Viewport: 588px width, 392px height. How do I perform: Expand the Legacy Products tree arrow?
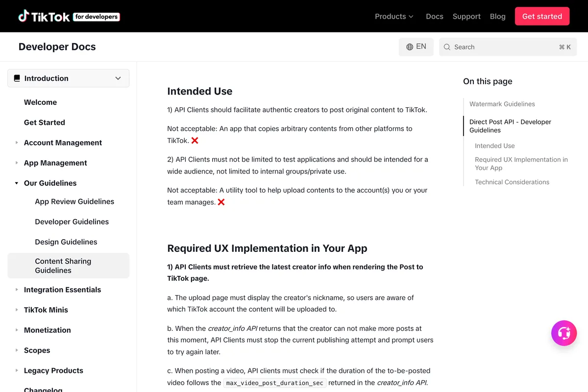coord(17,370)
